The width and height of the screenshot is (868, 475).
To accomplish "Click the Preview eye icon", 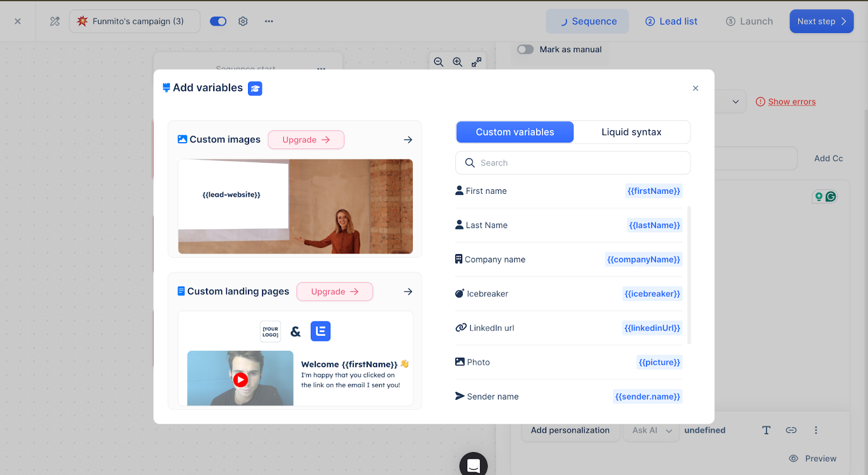I will pos(794,458).
